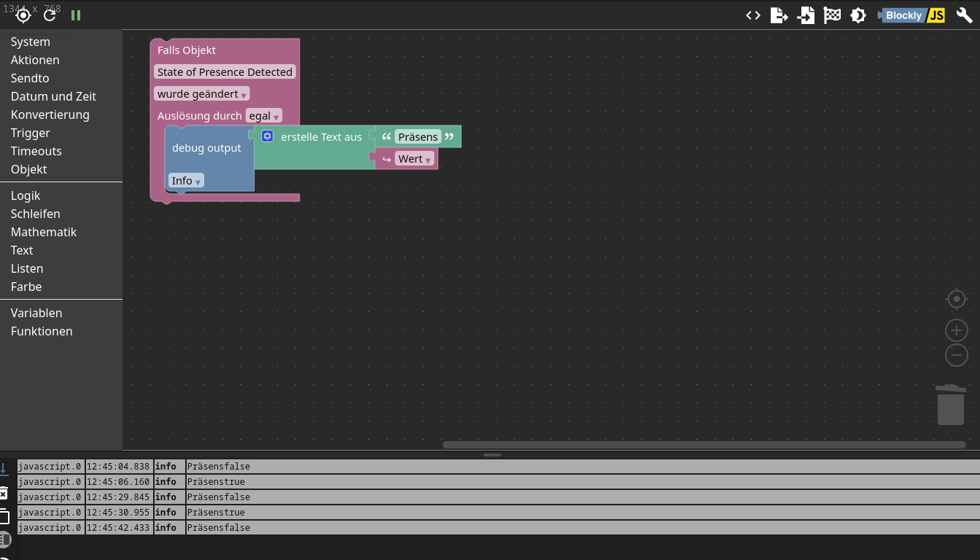Image resolution: width=980 pixels, height=560 pixels.
Task: Select the 'Falls Objekt' block header
Action: [187, 50]
